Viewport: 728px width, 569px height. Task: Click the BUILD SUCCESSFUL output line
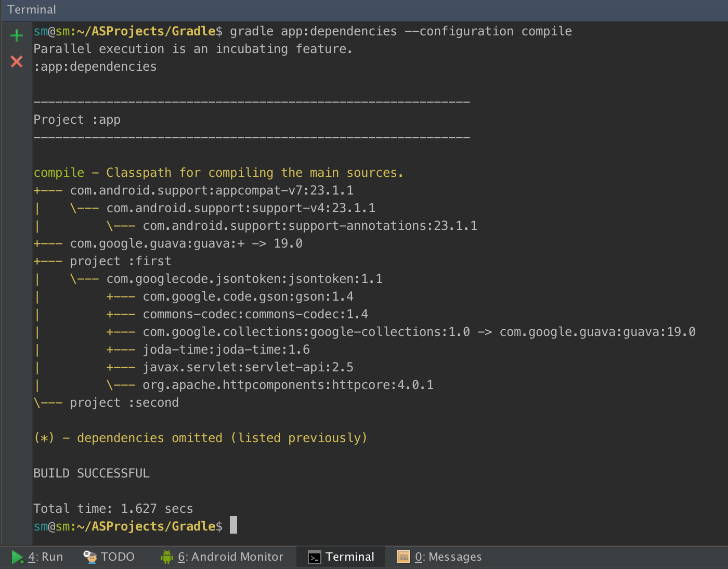coord(92,473)
